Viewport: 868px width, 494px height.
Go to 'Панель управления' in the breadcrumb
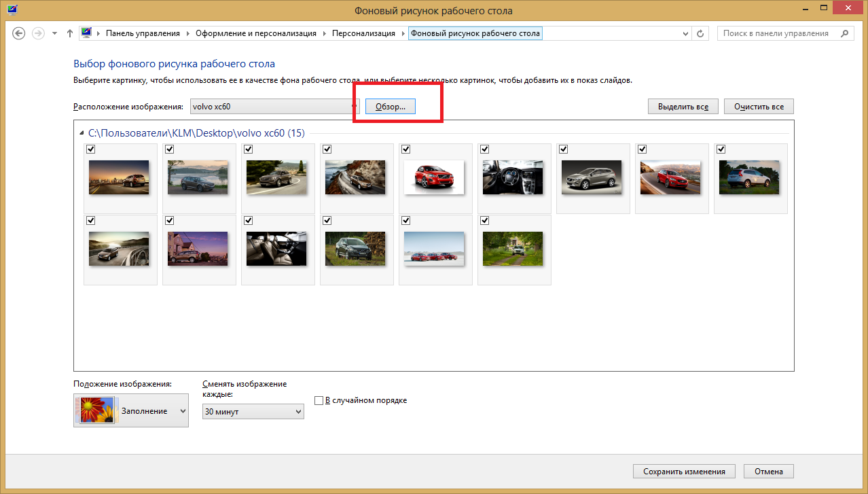pyautogui.click(x=143, y=33)
